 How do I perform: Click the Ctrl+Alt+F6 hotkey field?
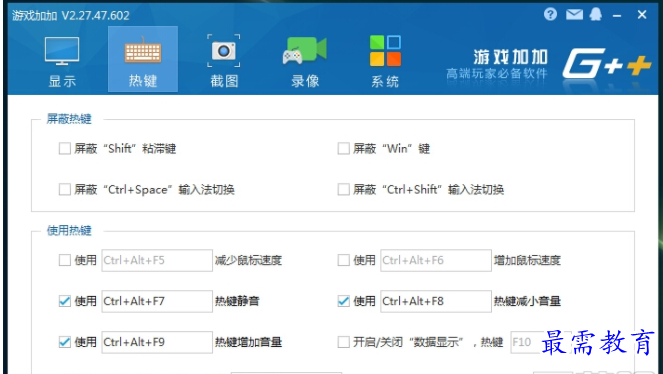coord(436,260)
